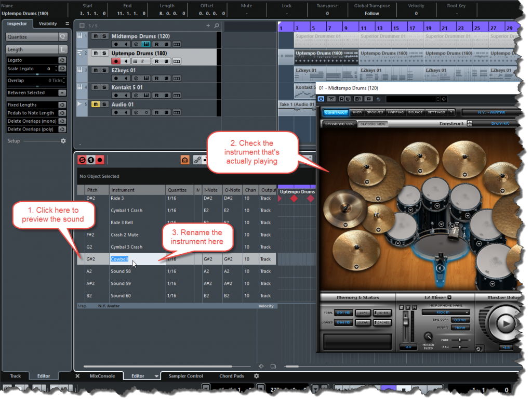Toggle Solo Editor in drum editor toolbar

[x=82, y=160]
